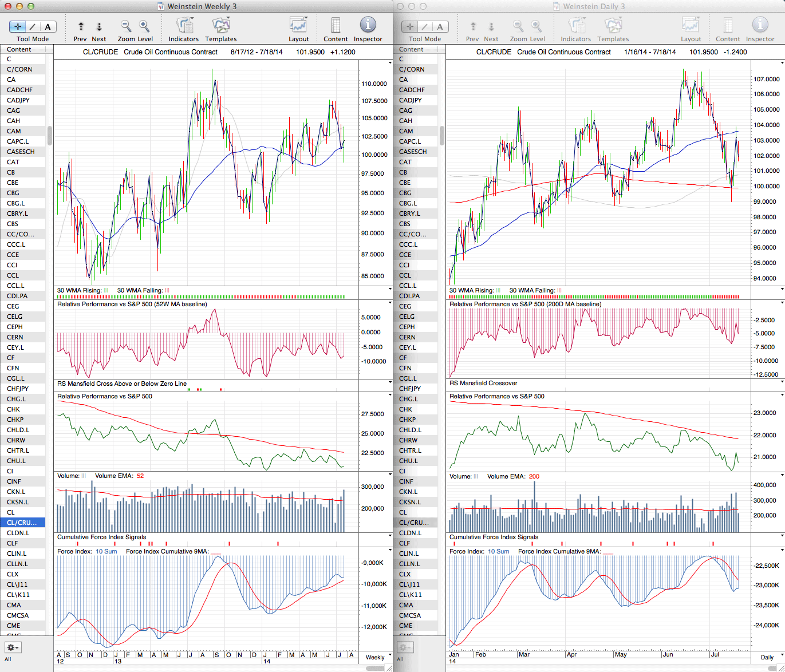The width and height of the screenshot is (785, 672).
Task: Select CHK symbol in the Daily content list
Action: point(405,409)
